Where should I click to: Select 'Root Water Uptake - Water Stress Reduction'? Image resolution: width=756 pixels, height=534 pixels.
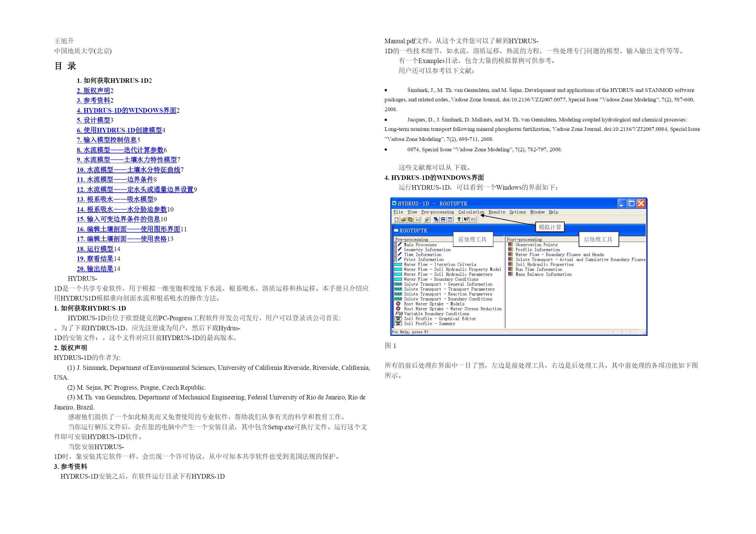(453, 309)
